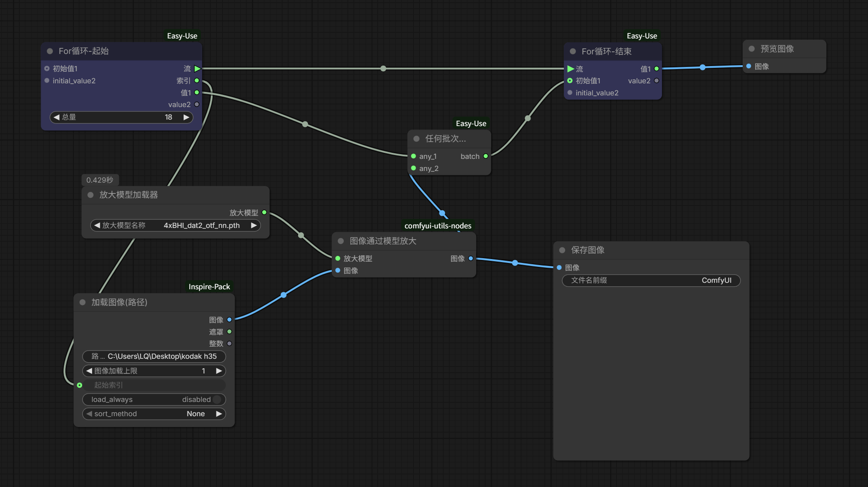Collapse the 加载图像(路径) node via its dot

83,302
